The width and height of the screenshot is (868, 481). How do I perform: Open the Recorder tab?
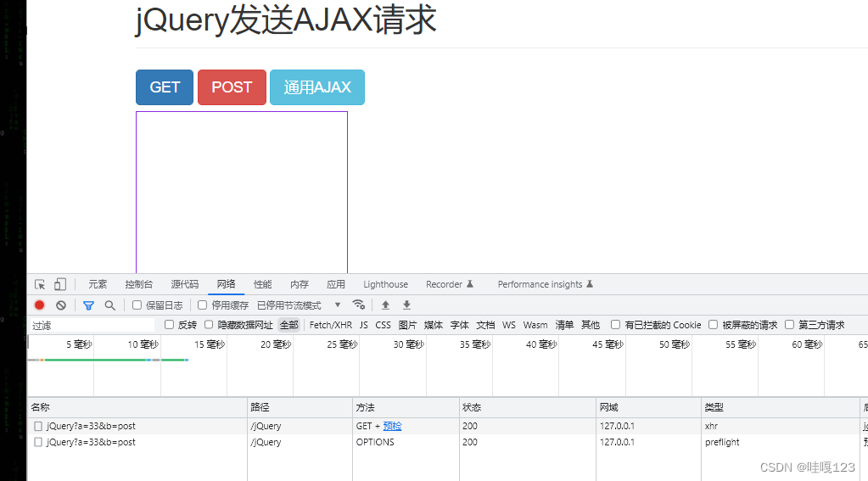pos(450,284)
